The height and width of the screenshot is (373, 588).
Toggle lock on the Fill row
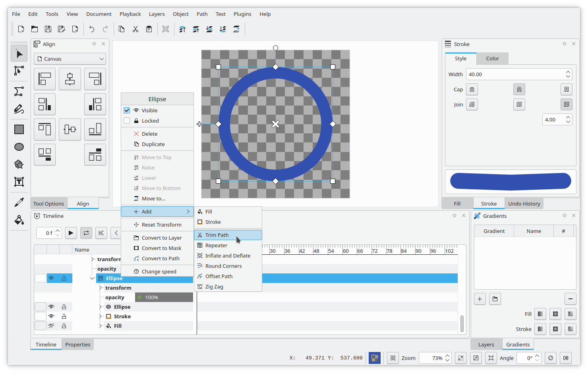(64, 326)
